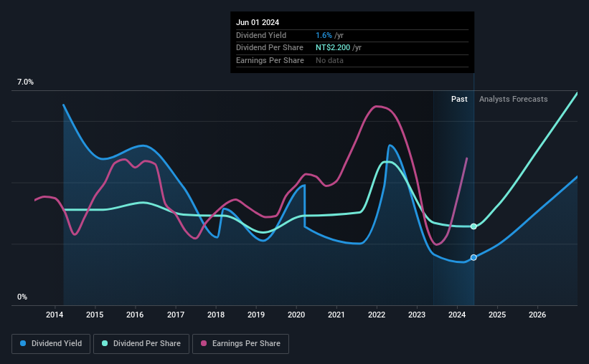Click the 2018 x-axis label
Screen dimensions: 589x364
(216, 315)
